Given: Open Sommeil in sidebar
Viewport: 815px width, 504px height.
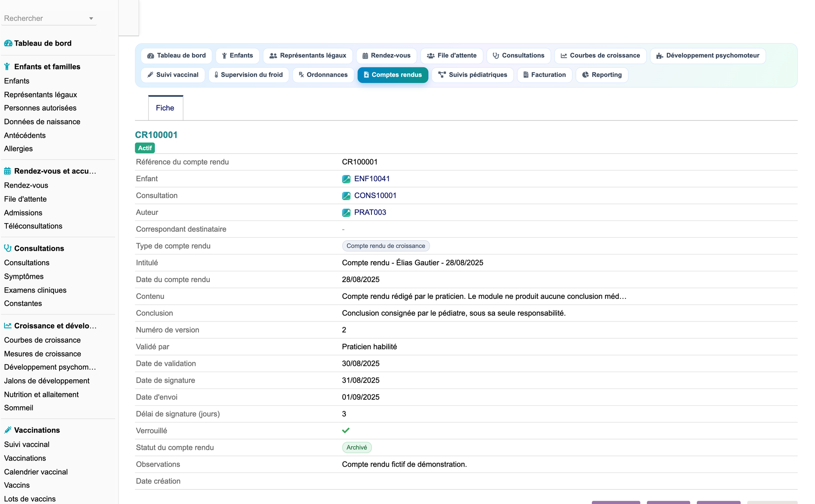Looking at the screenshot, I should pos(19,408).
